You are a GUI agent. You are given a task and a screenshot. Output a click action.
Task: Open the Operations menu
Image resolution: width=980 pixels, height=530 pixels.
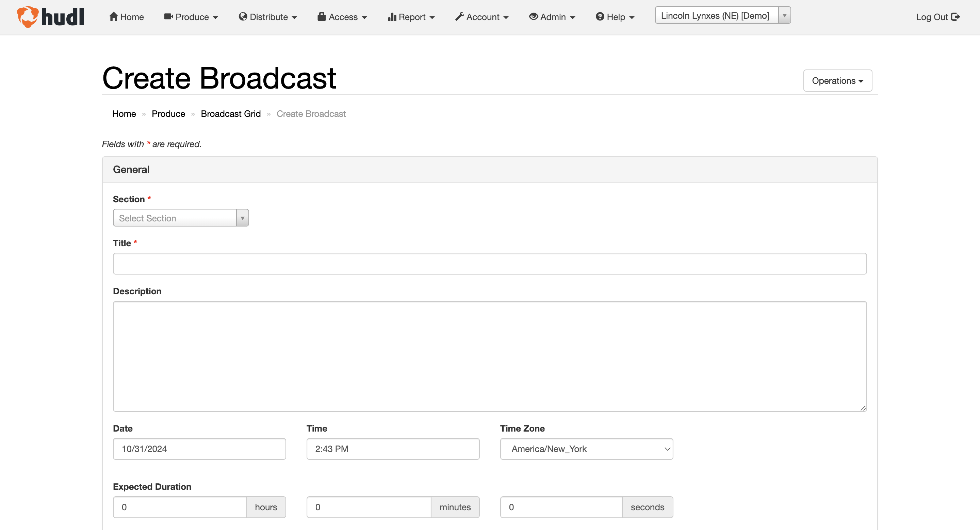click(837, 80)
